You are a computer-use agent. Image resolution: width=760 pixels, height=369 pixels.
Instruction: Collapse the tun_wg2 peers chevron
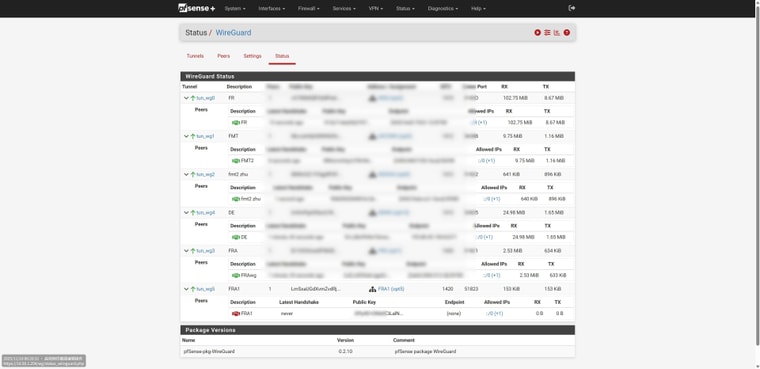pyautogui.click(x=186, y=175)
